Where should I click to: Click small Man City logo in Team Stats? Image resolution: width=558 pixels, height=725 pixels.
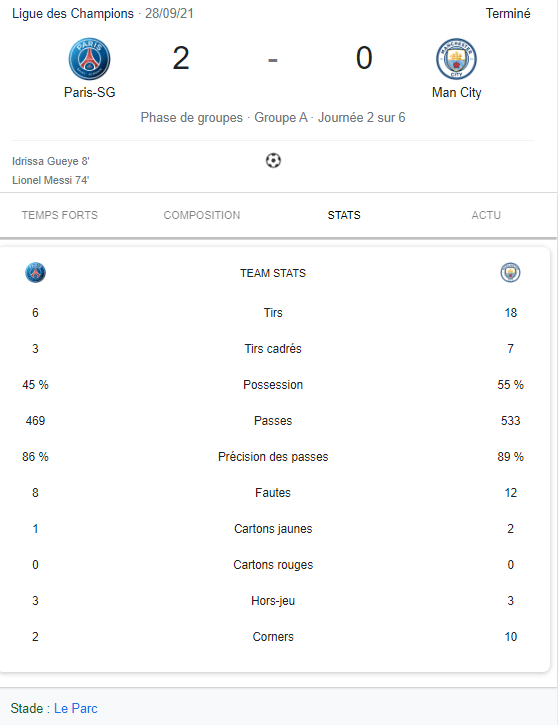coord(510,272)
